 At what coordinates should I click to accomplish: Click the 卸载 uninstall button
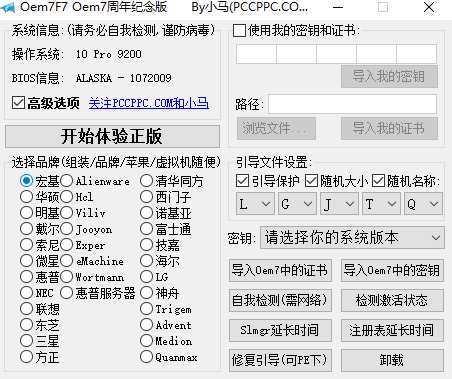click(392, 360)
